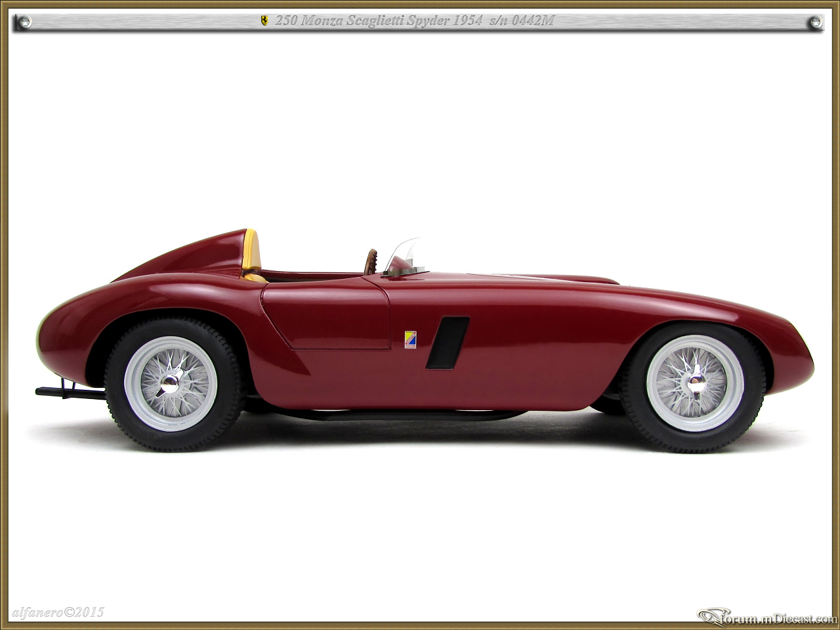This screenshot has height=630, width=840.
Task: Click the 'alfanero©2015' credit text
Action: 58,612
